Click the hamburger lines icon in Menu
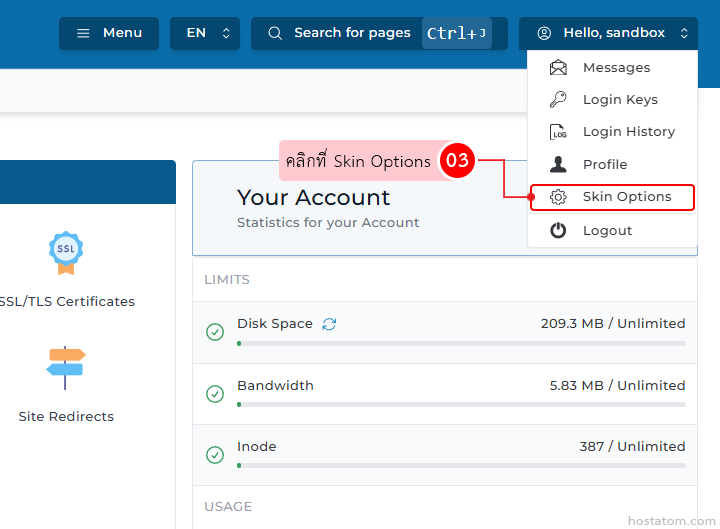This screenshot has width=720, height=529. tap(83, 33)
